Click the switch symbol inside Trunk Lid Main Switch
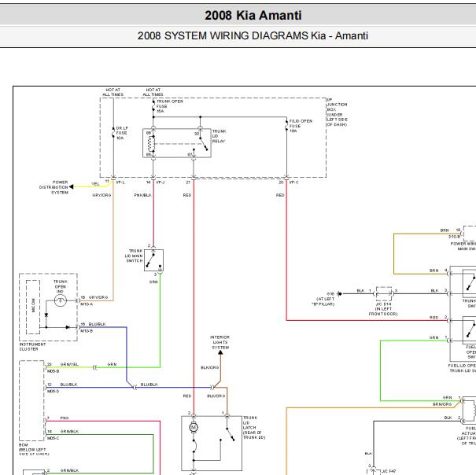 point(153,260)
